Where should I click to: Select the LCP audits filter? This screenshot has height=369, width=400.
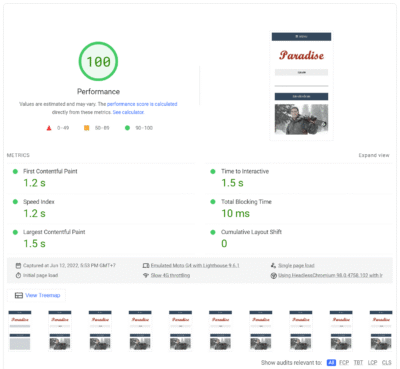click(372, 362)
